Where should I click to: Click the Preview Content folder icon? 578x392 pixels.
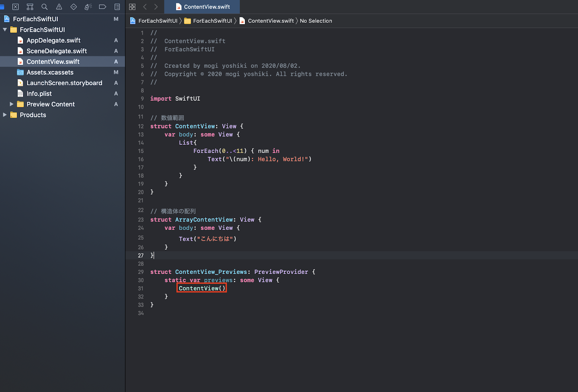click(x=21, y=104)
